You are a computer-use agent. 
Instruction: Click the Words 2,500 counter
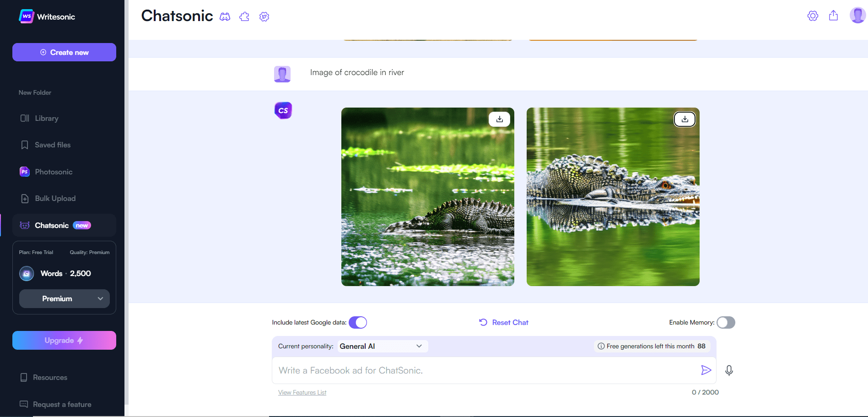click(66, 273)
